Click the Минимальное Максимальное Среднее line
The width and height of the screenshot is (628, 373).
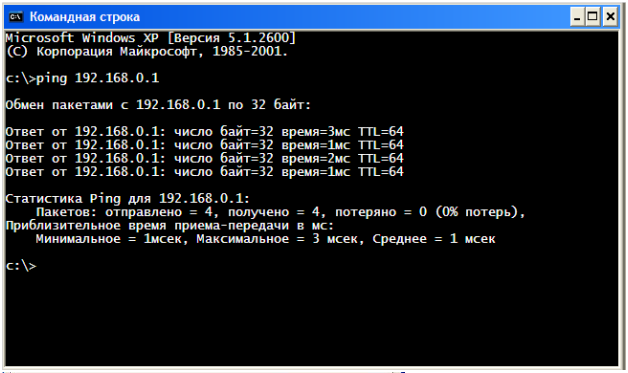266,239
